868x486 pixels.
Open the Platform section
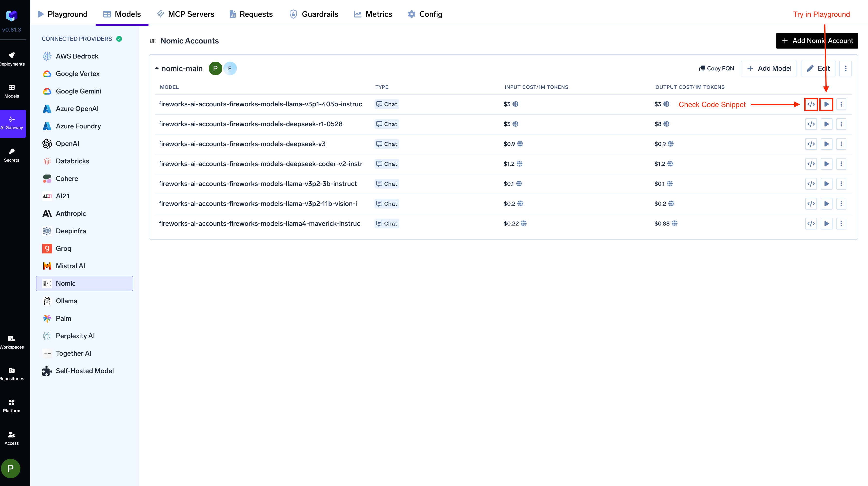(x=12, y=406)
